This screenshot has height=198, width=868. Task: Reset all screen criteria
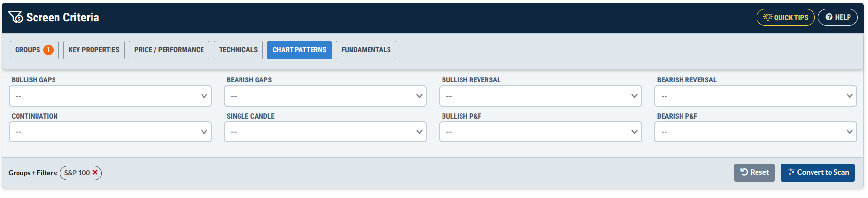point(754,173)
